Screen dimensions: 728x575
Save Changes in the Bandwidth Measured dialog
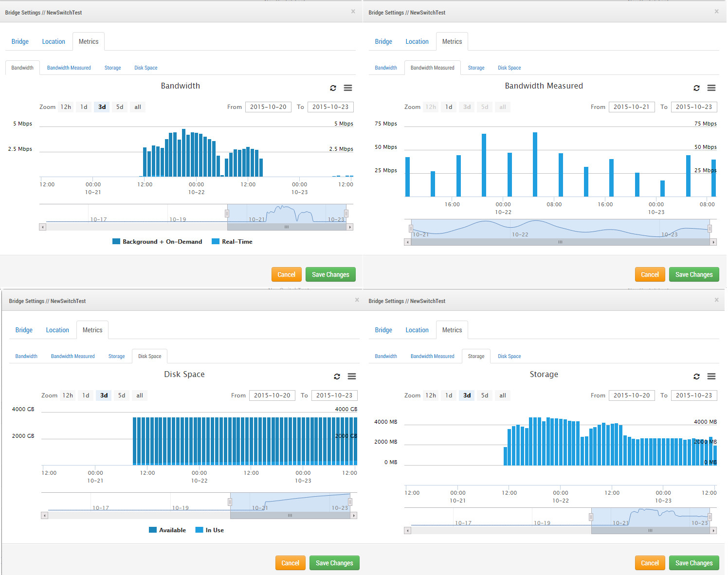click(x=693, y=275)
